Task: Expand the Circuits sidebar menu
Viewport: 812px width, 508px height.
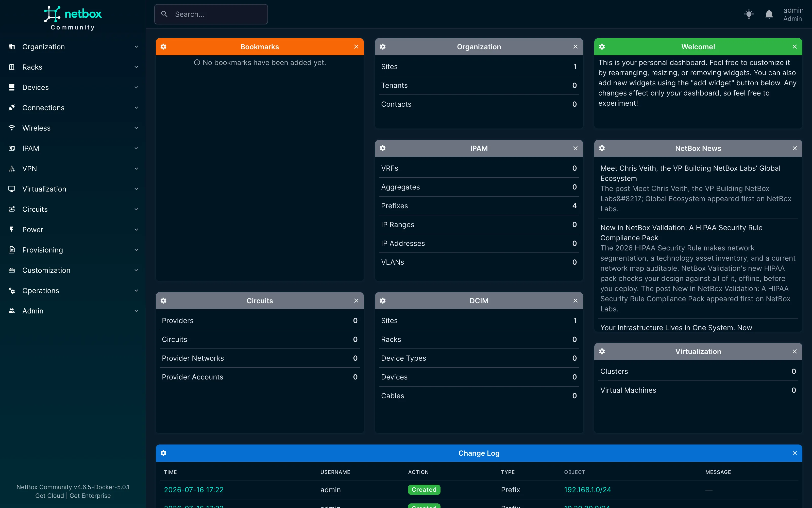Action: coord(73,209)
